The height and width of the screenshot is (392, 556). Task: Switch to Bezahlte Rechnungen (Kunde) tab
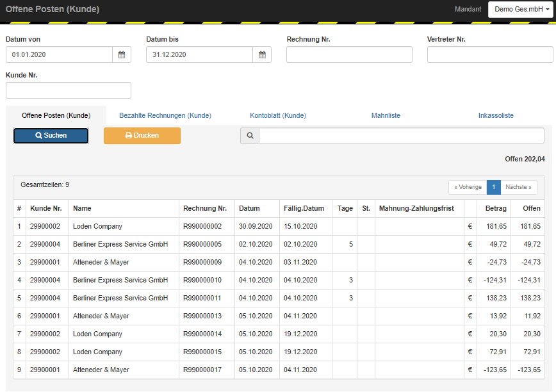[165, 115]
